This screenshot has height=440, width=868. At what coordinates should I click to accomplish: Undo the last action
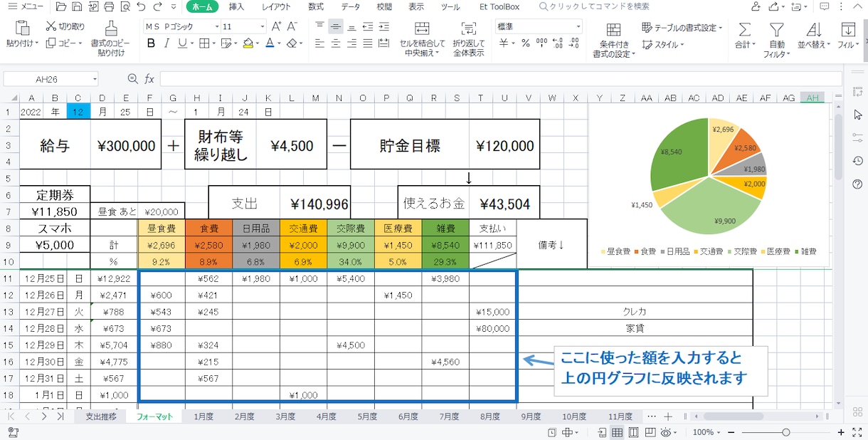pyautogui.click(x=141, y=7)
